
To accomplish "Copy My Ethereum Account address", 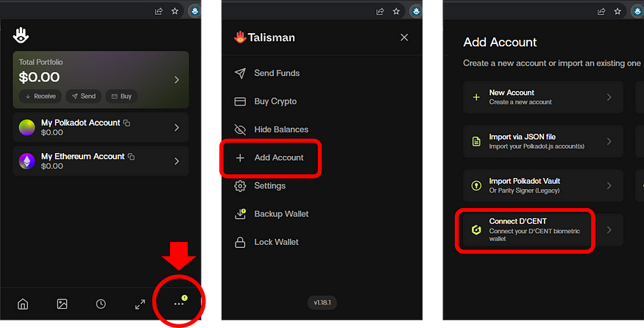I will (x=131, y=157).
